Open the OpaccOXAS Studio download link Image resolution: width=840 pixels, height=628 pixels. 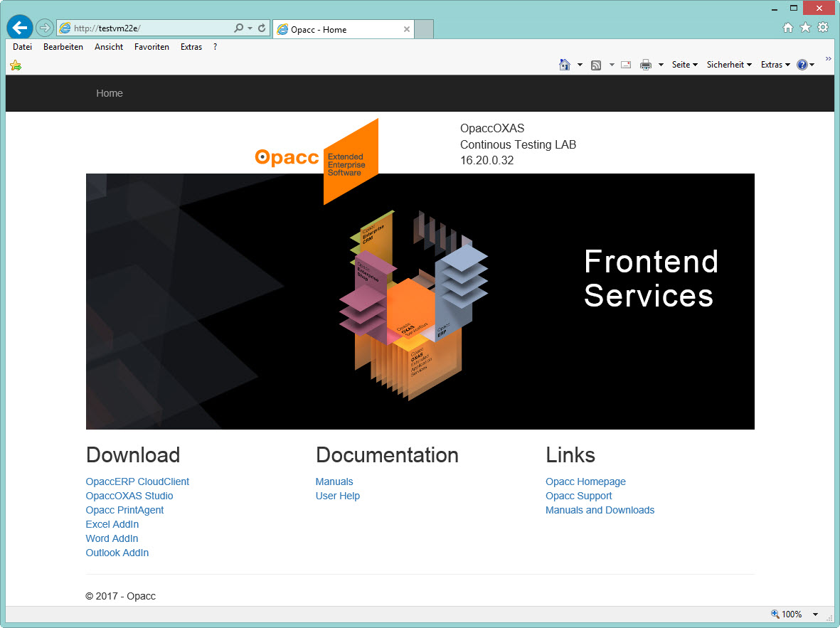click(129, 496)
